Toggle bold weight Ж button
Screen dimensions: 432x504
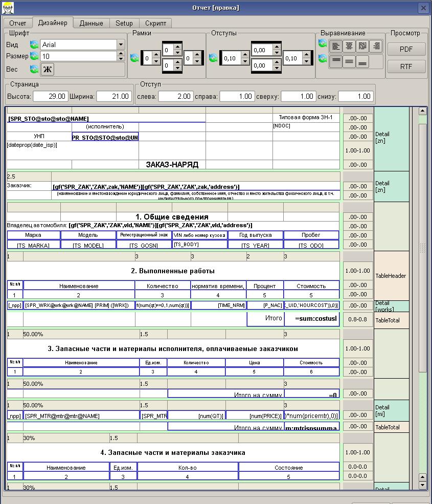[x=47, y=69]
